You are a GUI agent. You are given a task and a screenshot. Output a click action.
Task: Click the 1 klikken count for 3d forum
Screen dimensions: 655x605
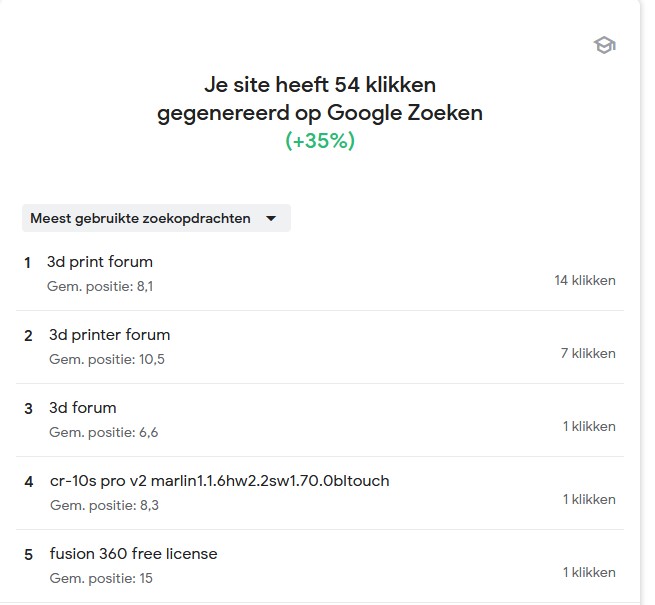[589, 426]
